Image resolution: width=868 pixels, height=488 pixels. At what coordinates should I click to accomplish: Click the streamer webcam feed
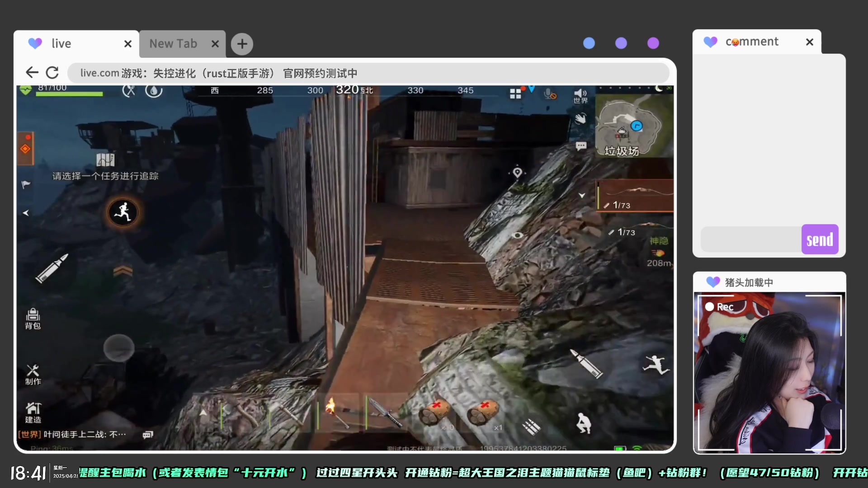pos(769,373)
